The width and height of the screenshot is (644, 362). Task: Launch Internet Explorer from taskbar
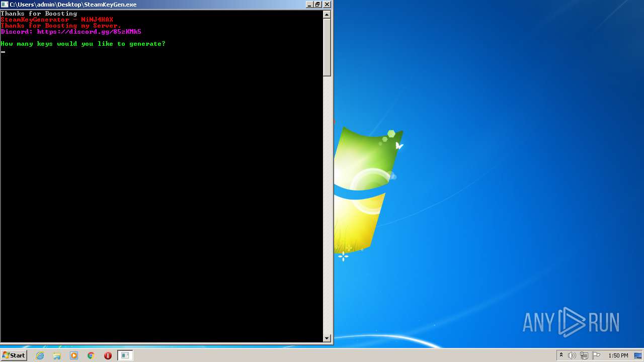[40, 355]
